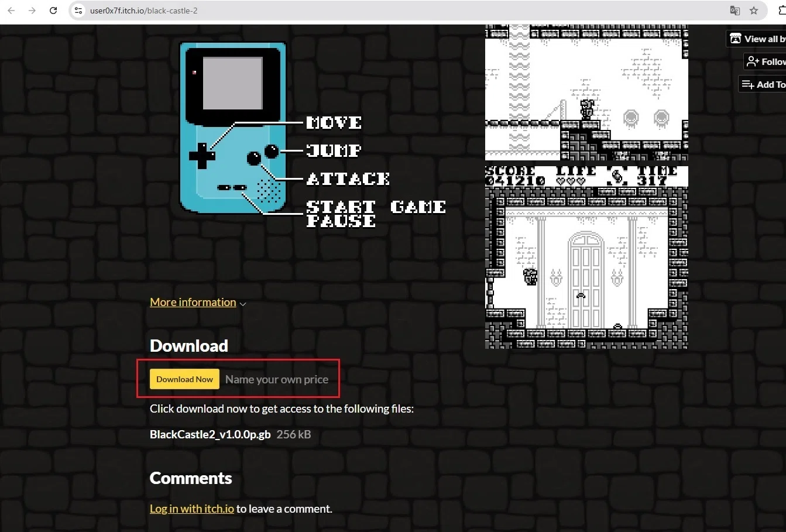The height and width of the screenshot is (532, 786).
Task: Click the 256 kB file size
Action: pyautogui.click(x=294, y=434)
